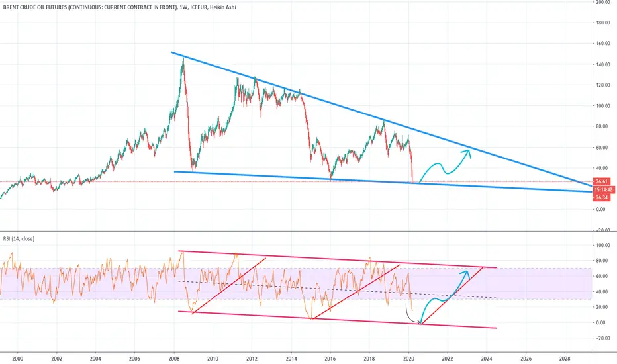Select the dashed RSI channel midline
Screen dimensions: 617x364
[337, 290]
